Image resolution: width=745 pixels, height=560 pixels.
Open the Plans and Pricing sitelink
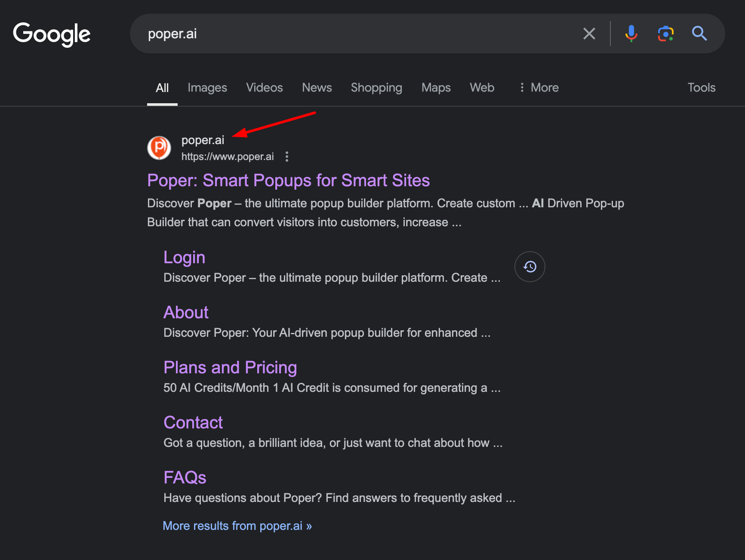pos(230,367)
